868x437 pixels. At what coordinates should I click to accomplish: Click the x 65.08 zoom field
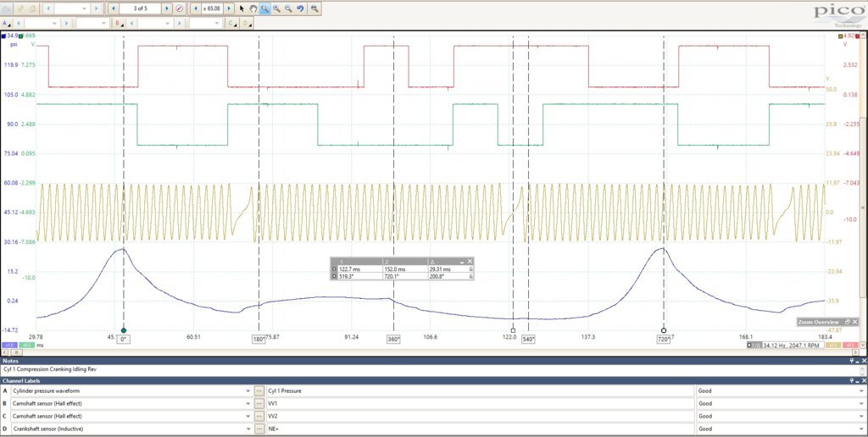(213, 8)
